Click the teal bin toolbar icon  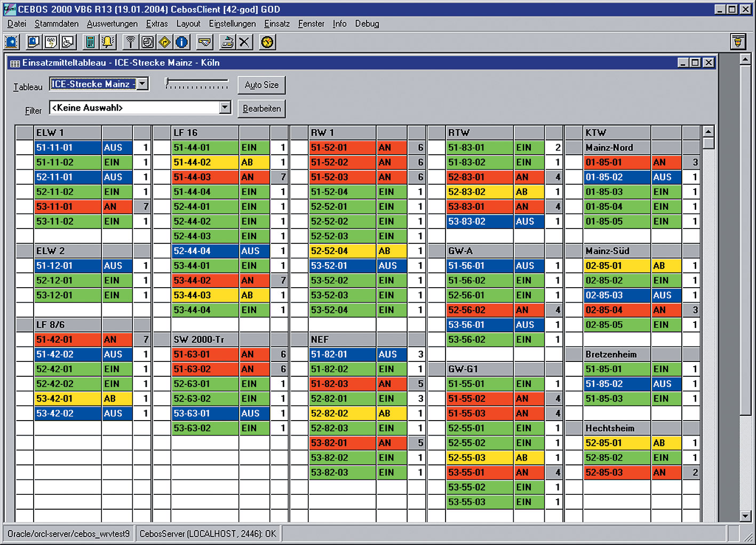tap(91, 42)
